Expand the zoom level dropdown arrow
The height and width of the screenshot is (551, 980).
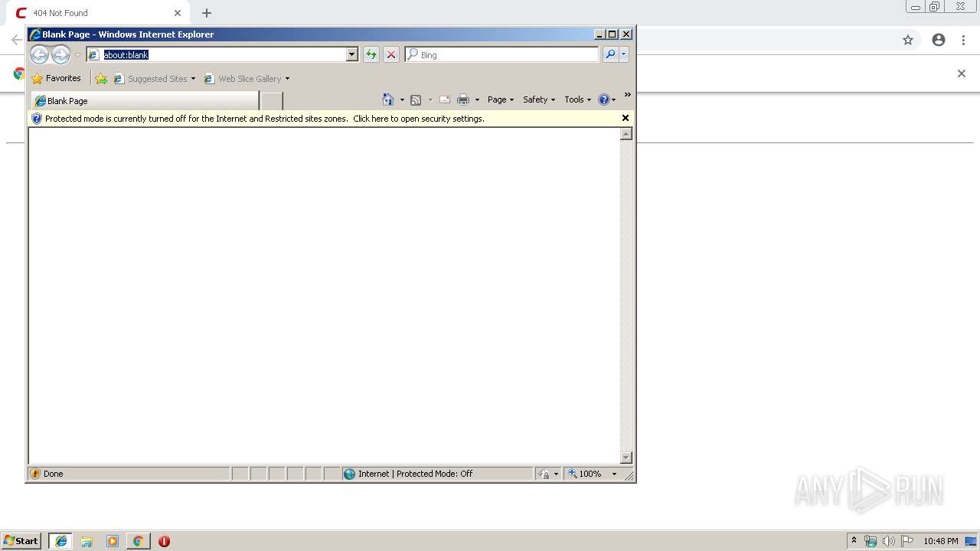pyautogui.click(x=614, y=474)
